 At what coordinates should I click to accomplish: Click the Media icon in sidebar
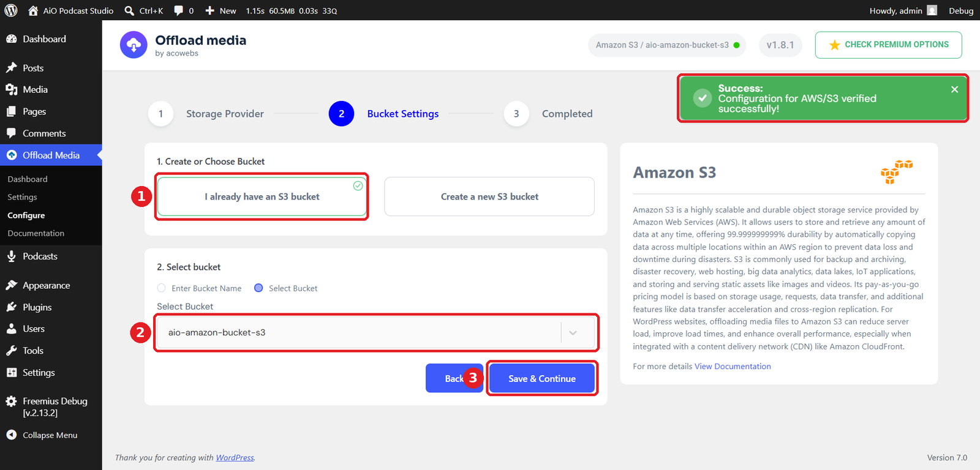12,90
